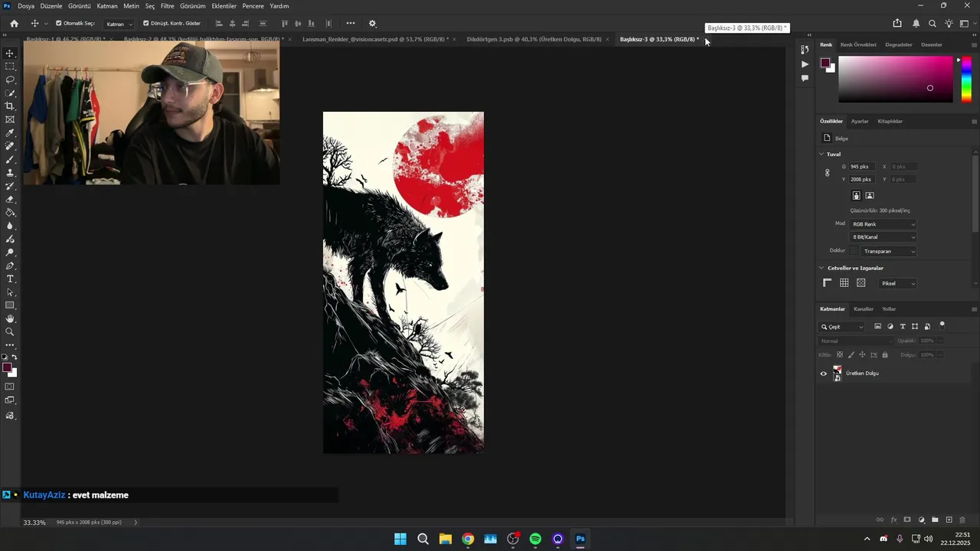The width and height of the screenshot is (980, 551).
Task: Select the Rectangle shape tool
Action: [10, 305]
